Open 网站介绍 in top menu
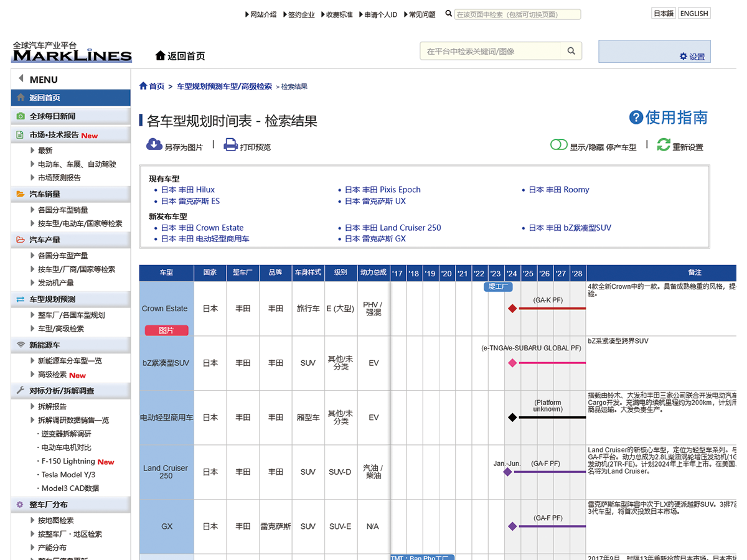This screenshot has width=747, height=560. (x=261, y=14)
